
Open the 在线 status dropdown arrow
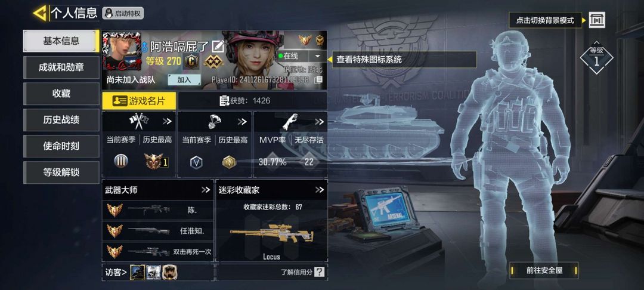click(x=317, y=56)
